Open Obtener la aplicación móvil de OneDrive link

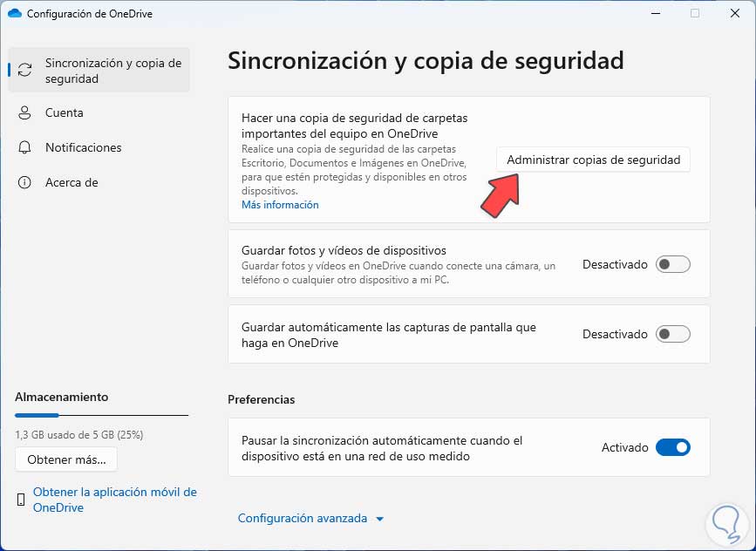coord(115,500)
